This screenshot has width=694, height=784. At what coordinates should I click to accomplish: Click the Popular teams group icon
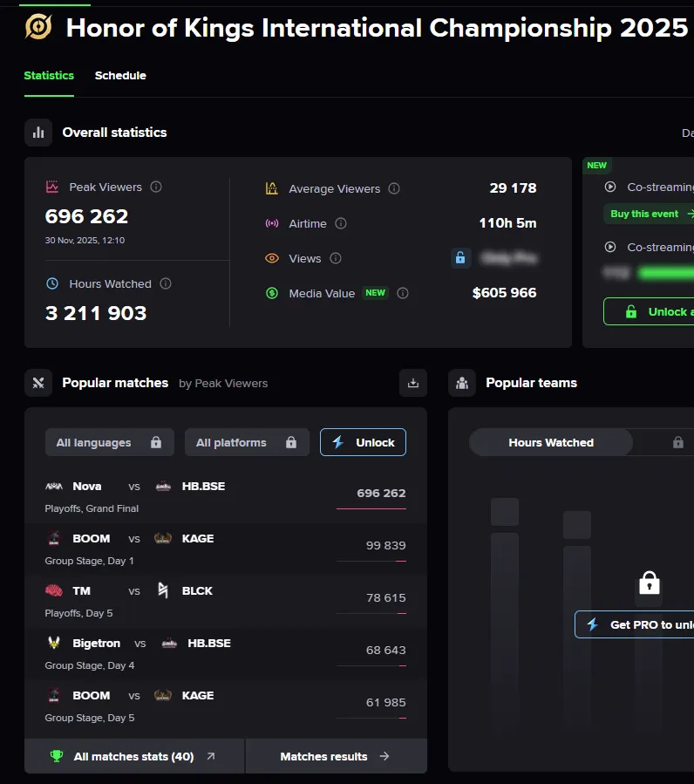pos(462,383)
